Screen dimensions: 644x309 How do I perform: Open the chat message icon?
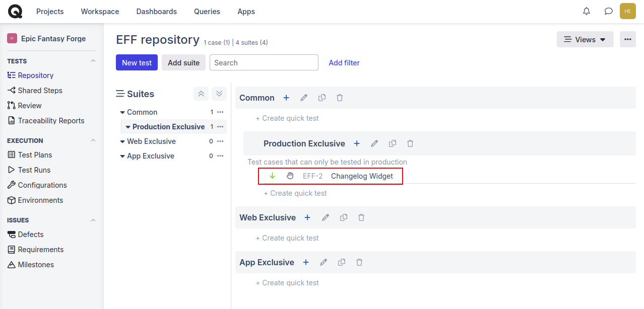pos(609,11)
